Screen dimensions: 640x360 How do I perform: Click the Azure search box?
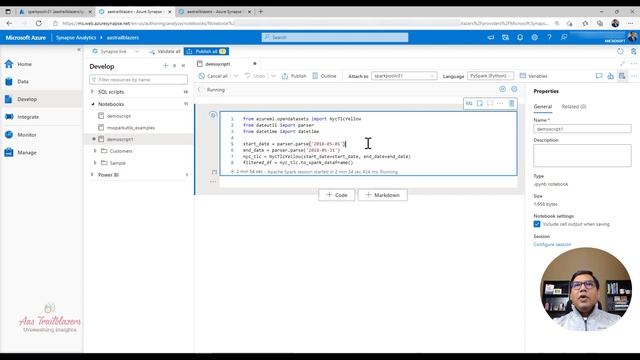[x=335, y=37]
